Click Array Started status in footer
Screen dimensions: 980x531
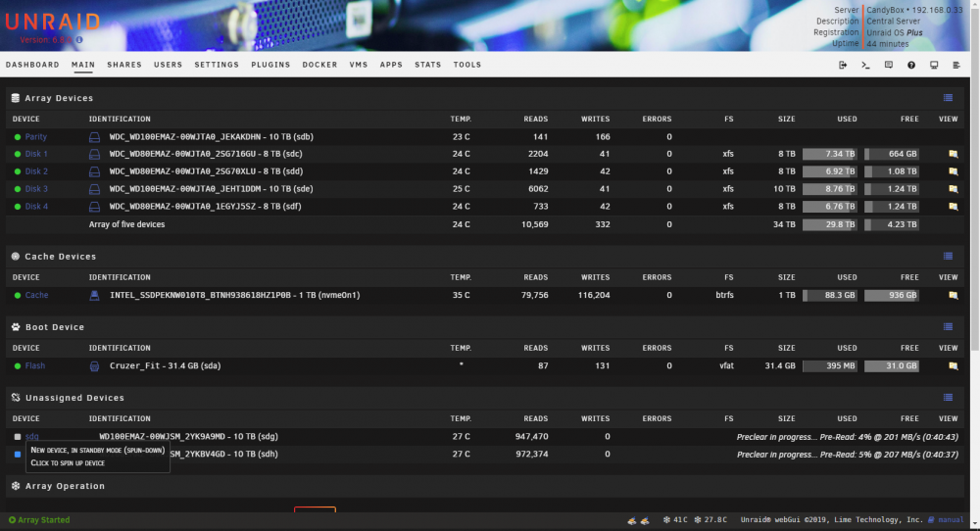(x=39, y=520)
